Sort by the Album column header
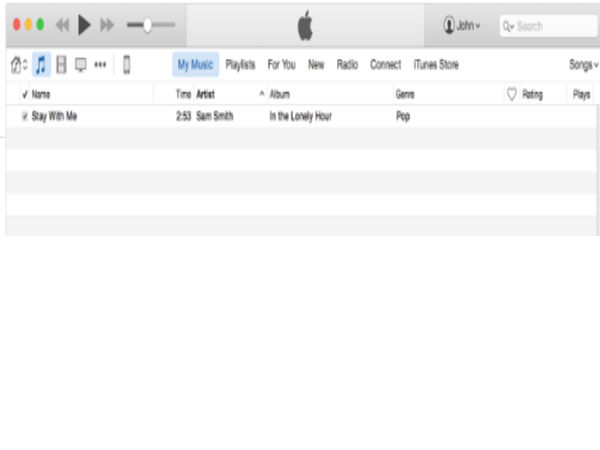Viewport: 600px width, 450px height. [279, 94]
